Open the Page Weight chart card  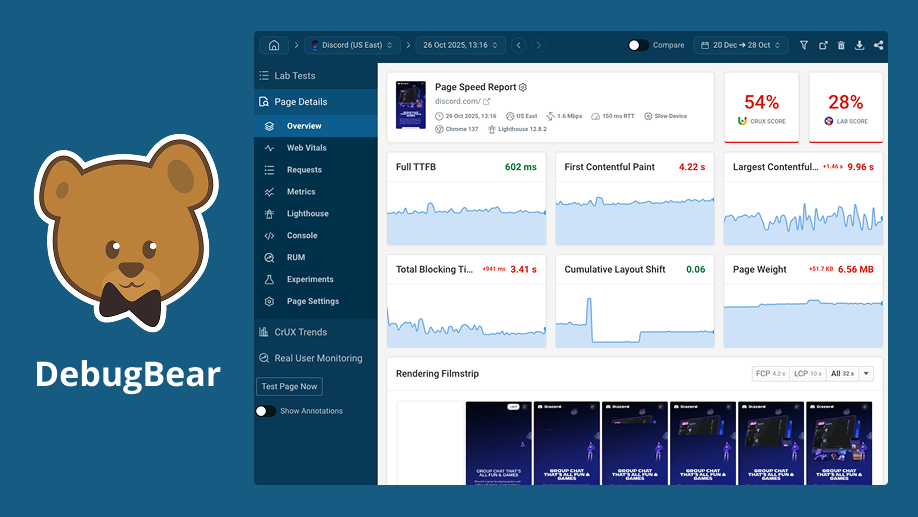click(803, 301)
